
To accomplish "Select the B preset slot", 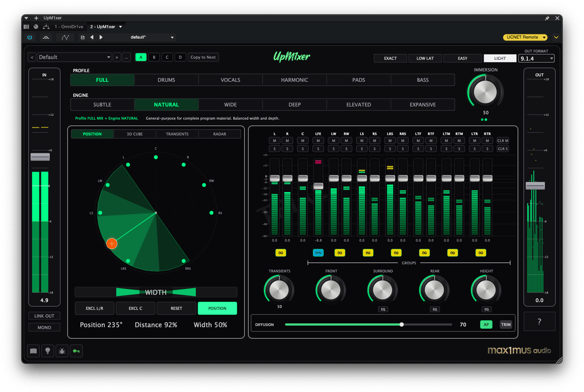I will [x=154, y=57].
